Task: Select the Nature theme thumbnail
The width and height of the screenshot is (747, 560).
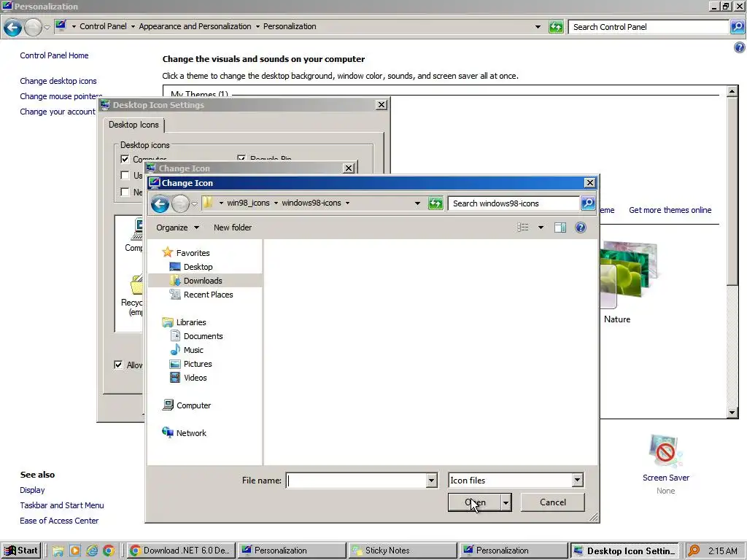Action: (628, 275)
